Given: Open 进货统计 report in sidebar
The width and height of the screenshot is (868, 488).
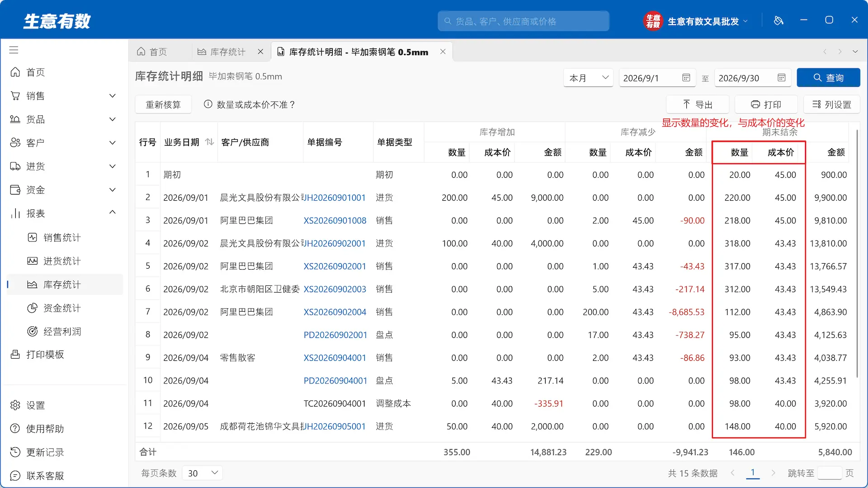Looking at the screenshot, I should coord(61,261).
